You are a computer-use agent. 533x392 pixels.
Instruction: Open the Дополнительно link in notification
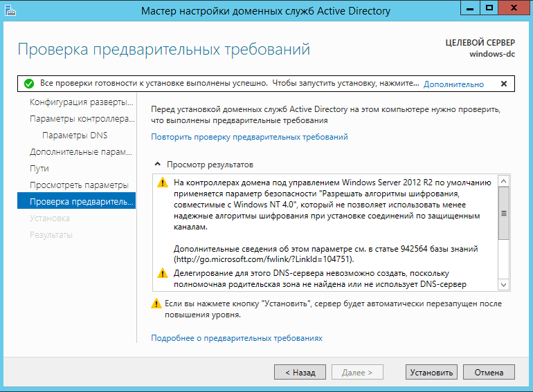pyautogui.click(x=453, y=84)
